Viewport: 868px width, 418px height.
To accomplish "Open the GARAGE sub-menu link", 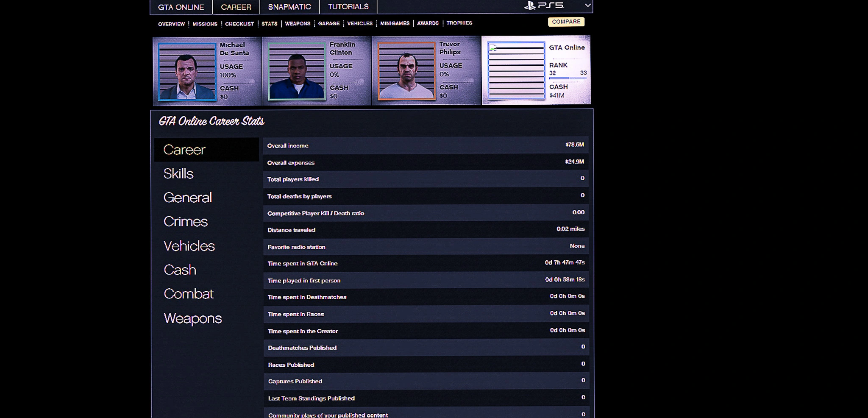I will (x=329, y=24).
